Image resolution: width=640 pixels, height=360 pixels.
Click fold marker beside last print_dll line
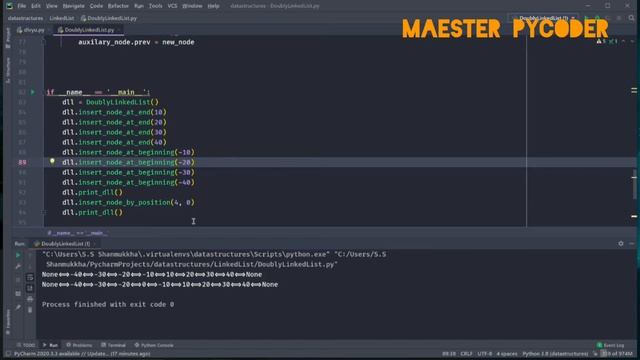coord(44,212)
